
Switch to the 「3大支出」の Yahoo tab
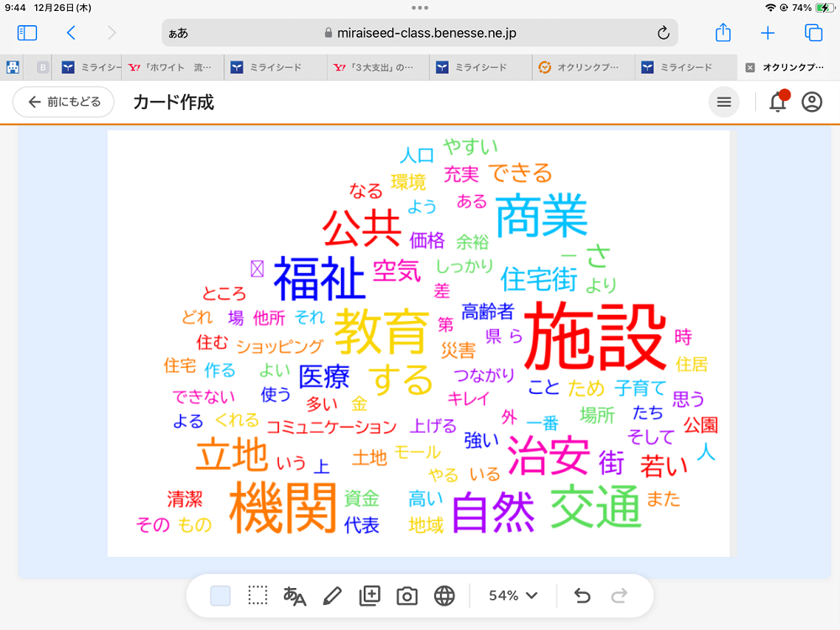click(x=378, y=67)
